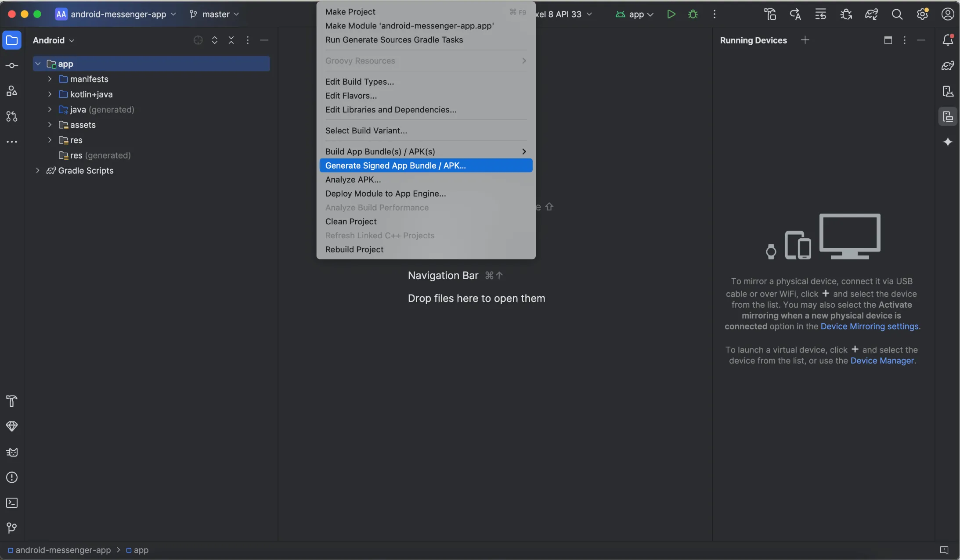Open the Notifications bell icon
This screenshot has width=960, height=560.
point(948,40)
